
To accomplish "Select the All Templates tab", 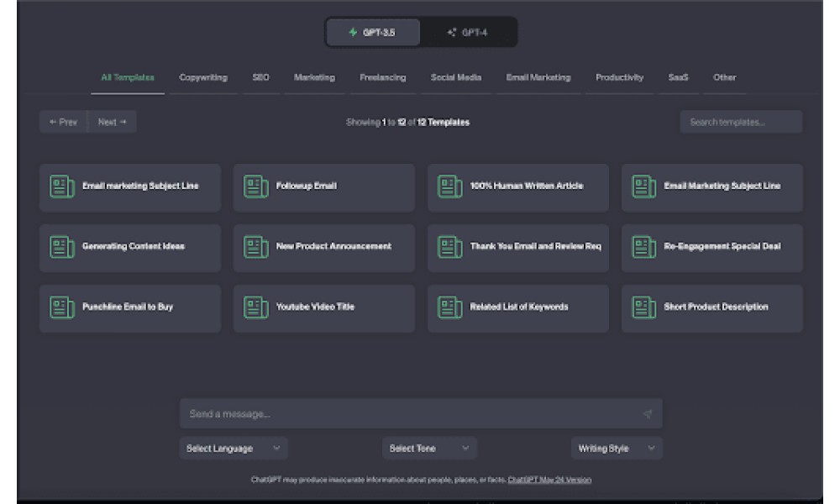I will pyautogui.click(x=128, y=77).
